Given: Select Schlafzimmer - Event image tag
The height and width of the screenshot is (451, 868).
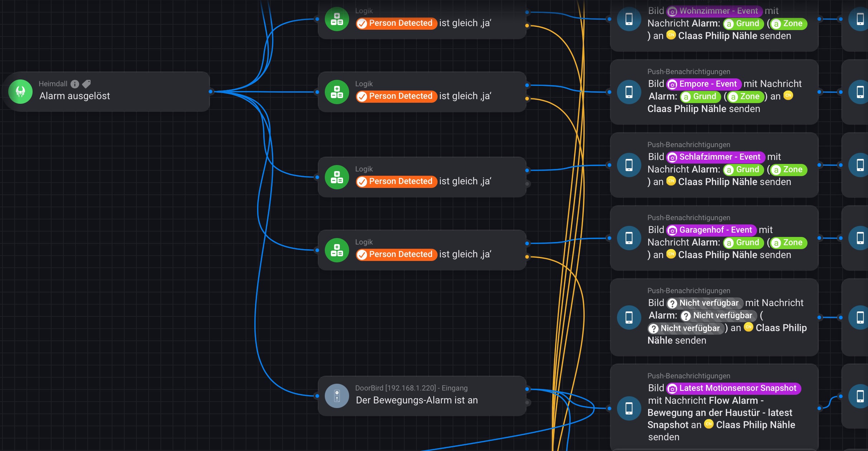Looking at the screenshot, I should point(715,157).
